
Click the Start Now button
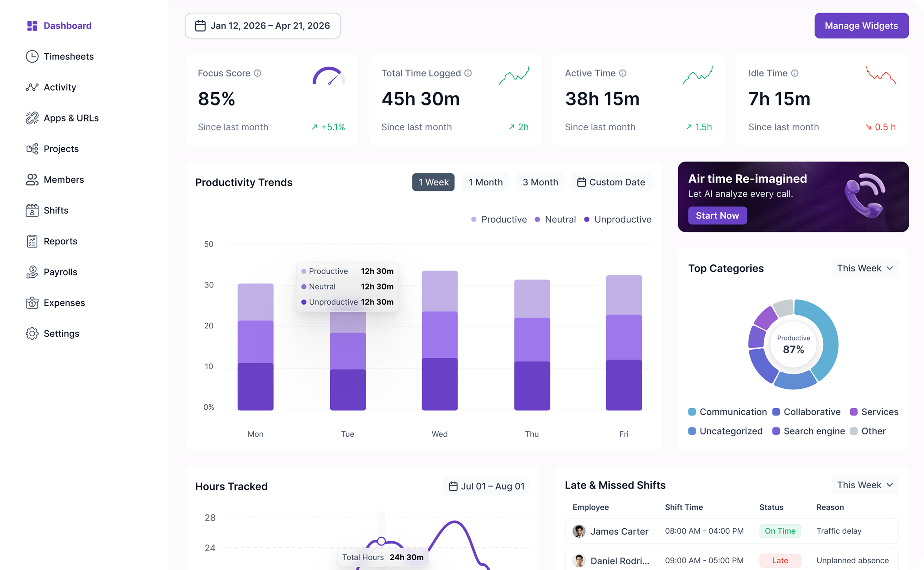click(x=717, y=215)
